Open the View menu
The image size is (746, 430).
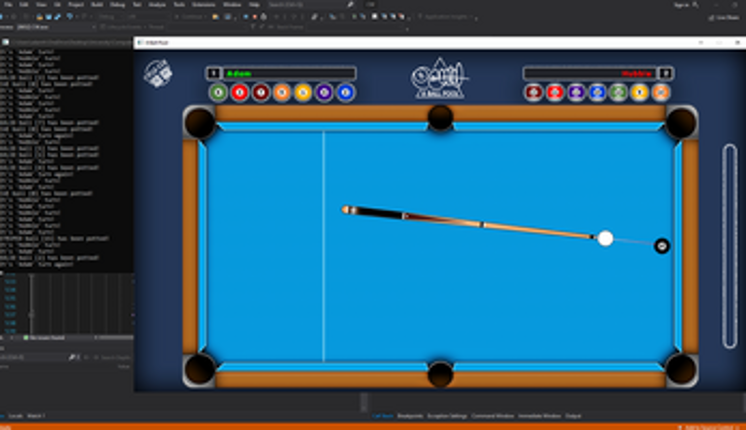click(x=41, y=4)
